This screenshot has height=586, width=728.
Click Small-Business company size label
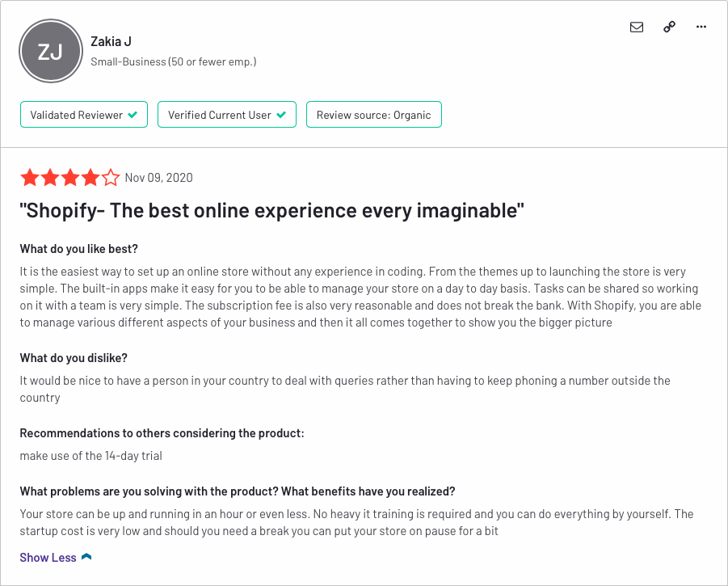click(173, 61)
